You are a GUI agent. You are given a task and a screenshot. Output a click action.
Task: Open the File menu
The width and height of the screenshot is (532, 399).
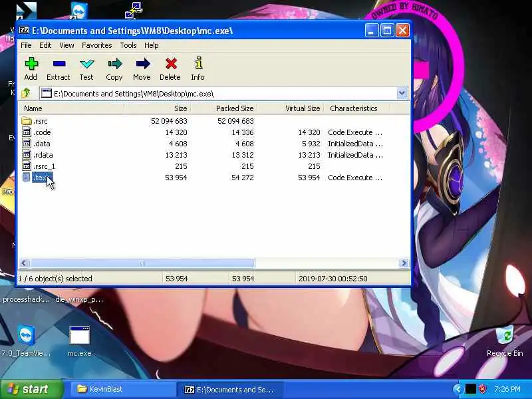click(26, 45)
